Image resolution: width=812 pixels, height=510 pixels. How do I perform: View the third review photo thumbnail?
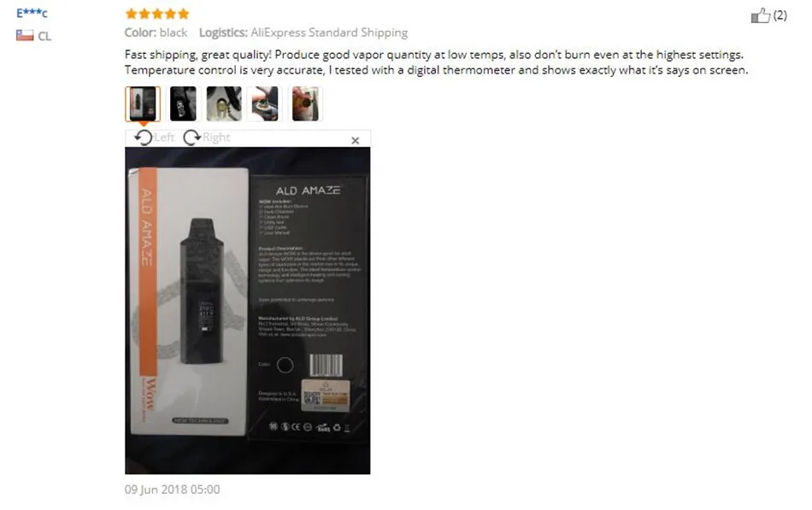tap(224, 103)
